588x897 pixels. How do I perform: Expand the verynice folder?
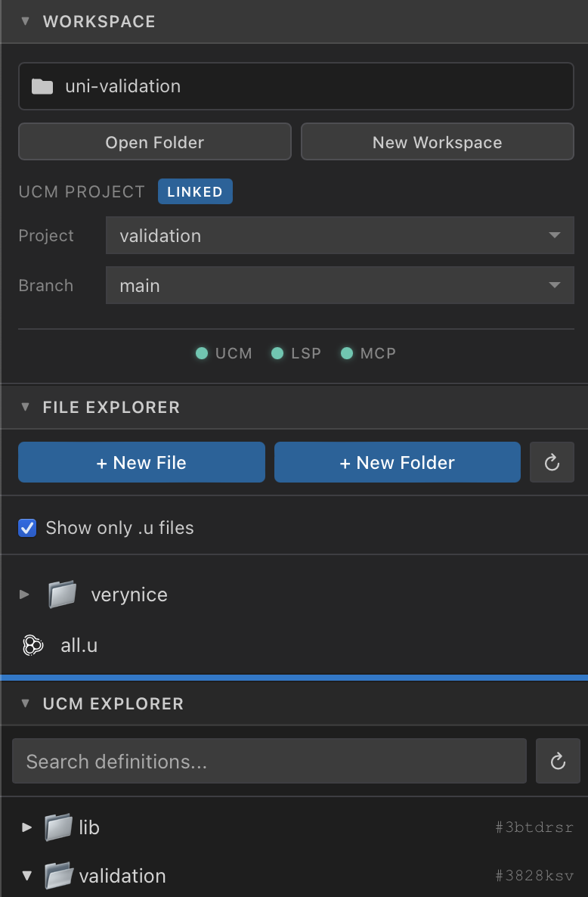25,594
